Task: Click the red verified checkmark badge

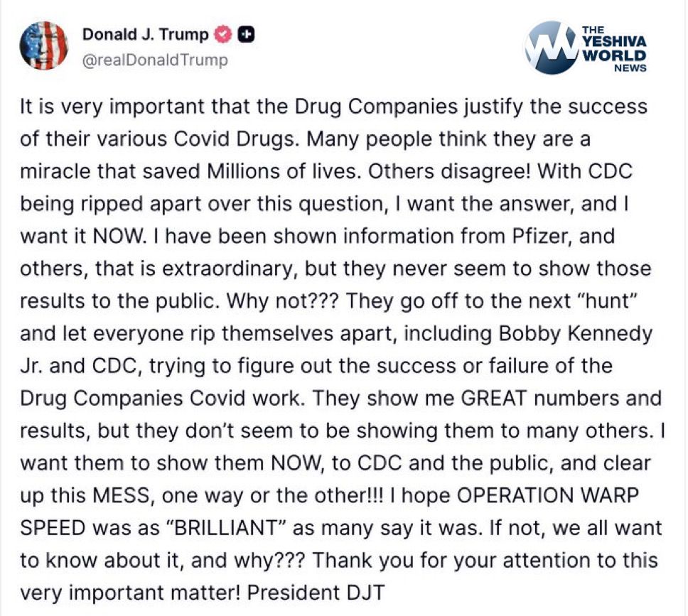Action: pyautogui.click(x=223, y=35)
